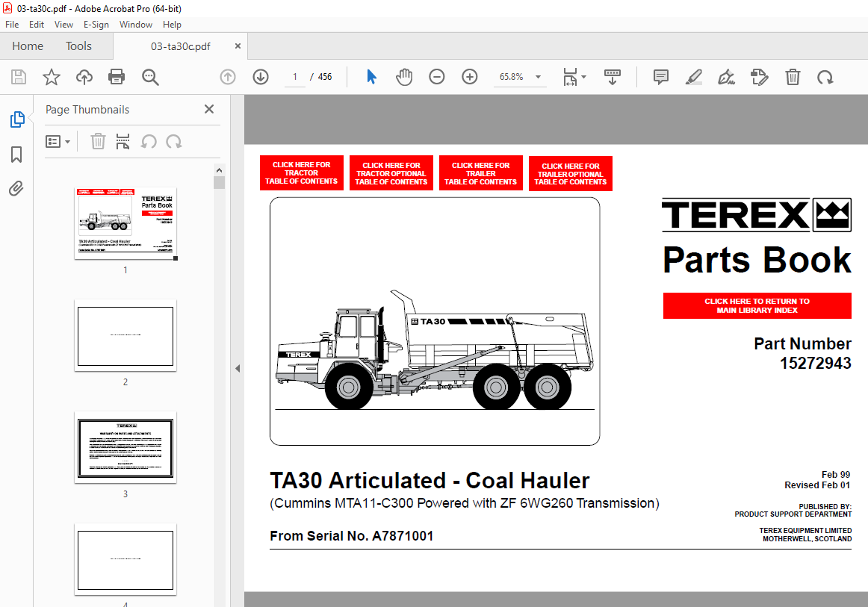Go to next page arrow

261,77
